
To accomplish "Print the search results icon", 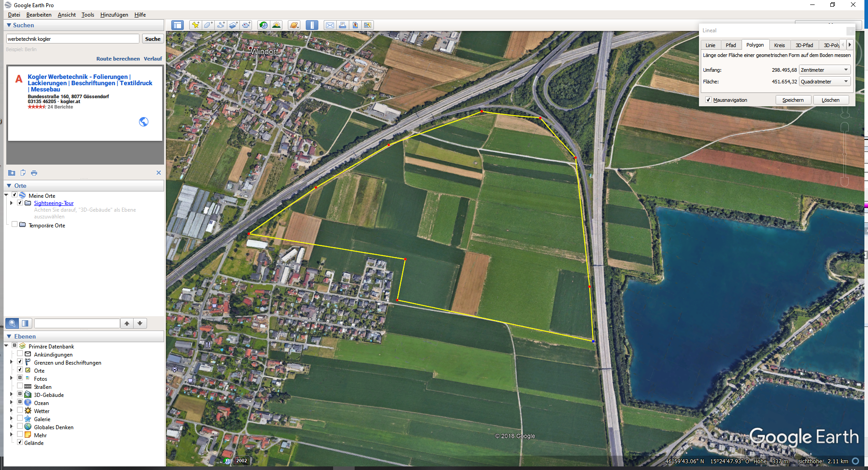I will 34,173.
